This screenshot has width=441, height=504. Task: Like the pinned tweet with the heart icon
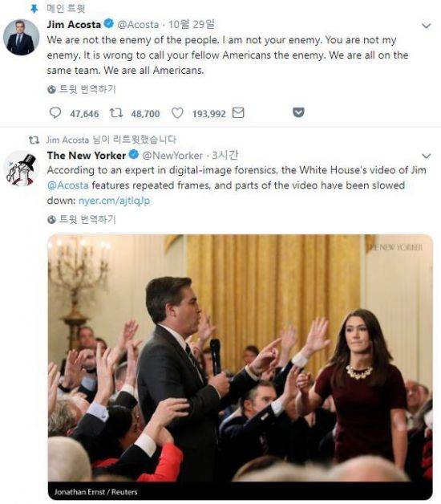pyautogui.click(x=177, y=113)
